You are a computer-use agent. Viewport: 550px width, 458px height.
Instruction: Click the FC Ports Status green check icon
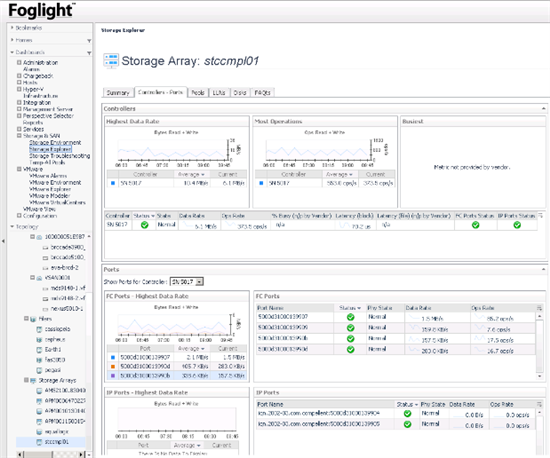tap(475, 225)
